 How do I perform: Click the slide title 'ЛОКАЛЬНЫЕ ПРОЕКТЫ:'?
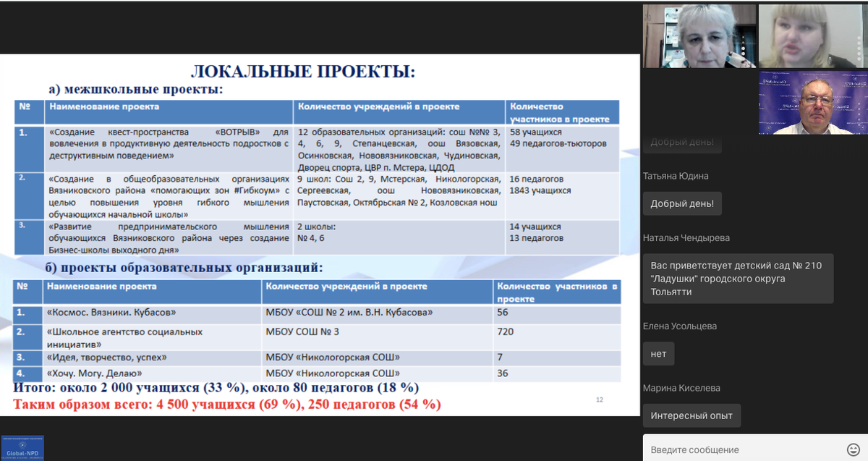(303, 71)
